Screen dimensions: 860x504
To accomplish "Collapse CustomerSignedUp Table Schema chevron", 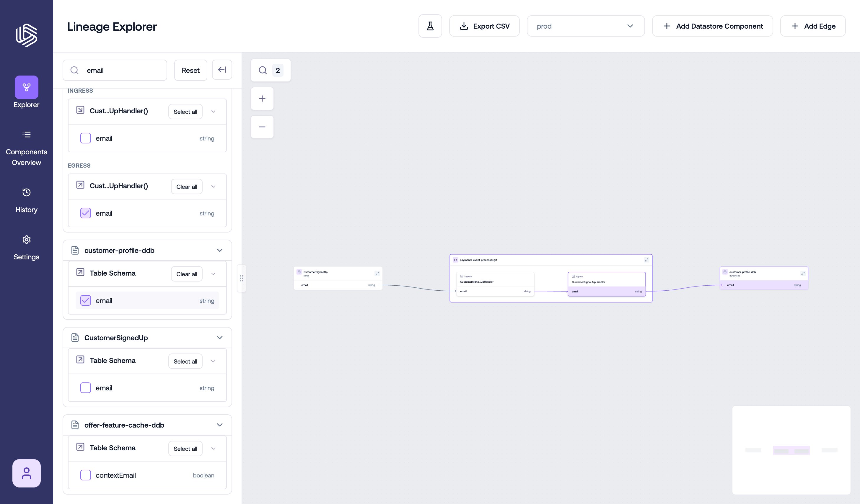I will (x=213, y=361).
